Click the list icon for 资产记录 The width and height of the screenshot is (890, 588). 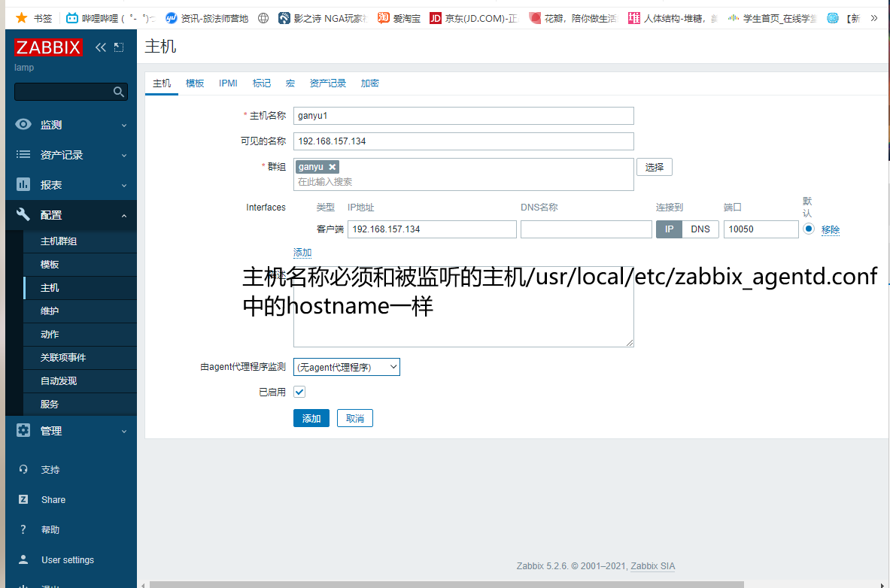point(23,154)
